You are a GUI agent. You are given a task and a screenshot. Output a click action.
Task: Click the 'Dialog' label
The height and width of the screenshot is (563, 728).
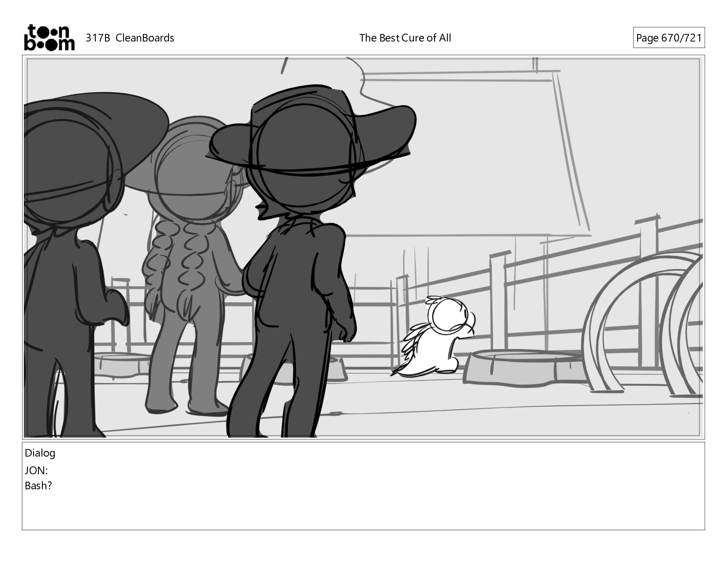click(40, 453)
